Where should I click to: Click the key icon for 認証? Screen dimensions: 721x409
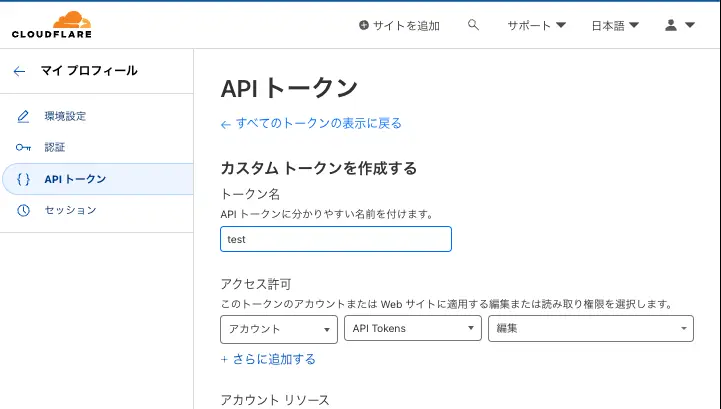click(x=23, y=148)
